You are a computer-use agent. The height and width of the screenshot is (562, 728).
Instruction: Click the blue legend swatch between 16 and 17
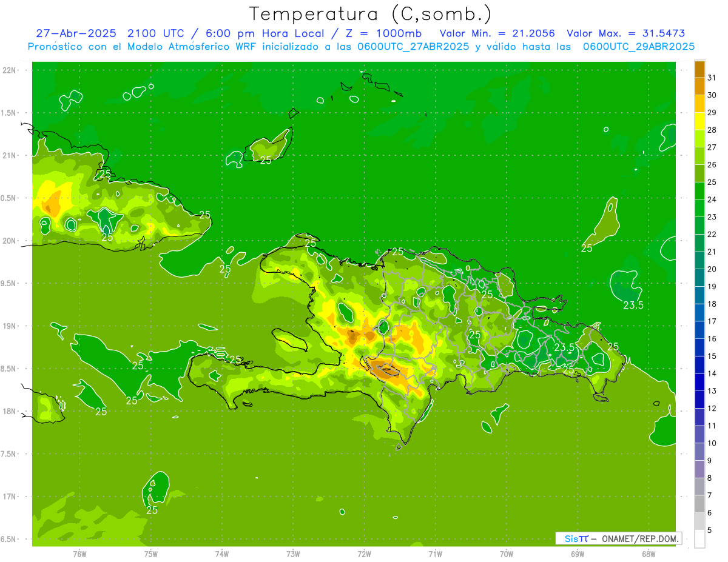[699, 330]
